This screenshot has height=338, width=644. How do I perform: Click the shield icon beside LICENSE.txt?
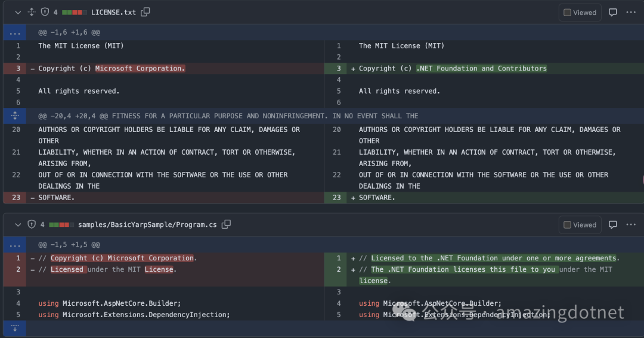click(45, 13)
